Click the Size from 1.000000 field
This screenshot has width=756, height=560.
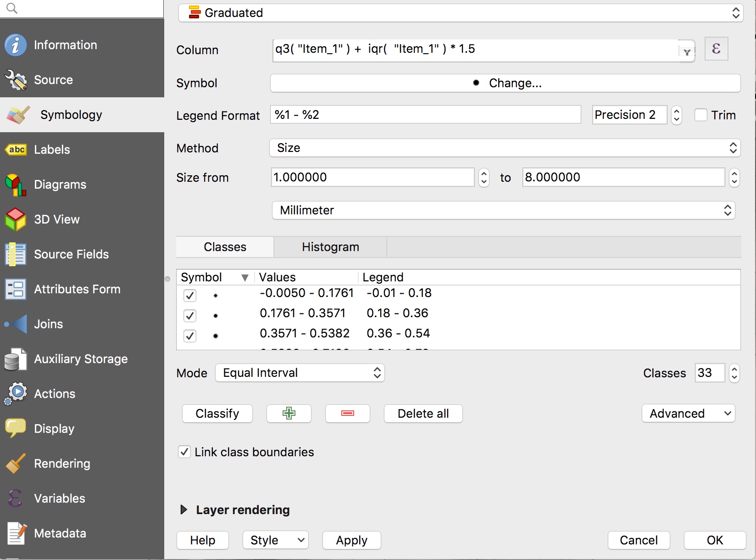point(372,177)
